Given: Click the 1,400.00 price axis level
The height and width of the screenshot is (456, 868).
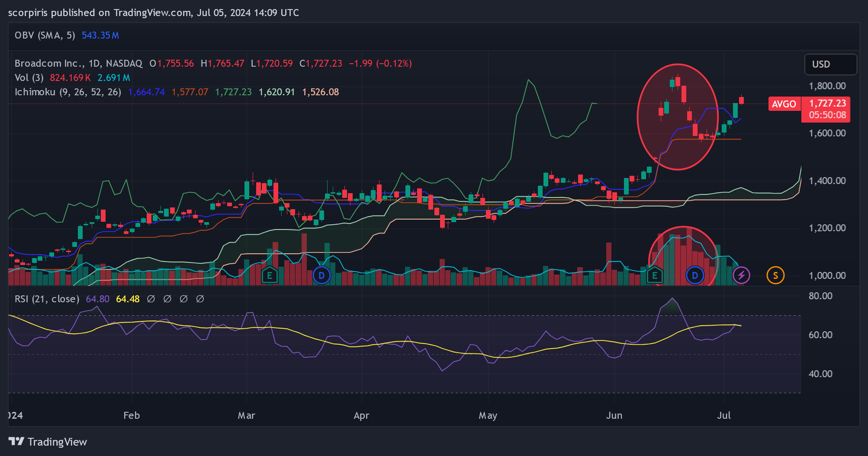Looking at the screenshot, I should 827,181.
